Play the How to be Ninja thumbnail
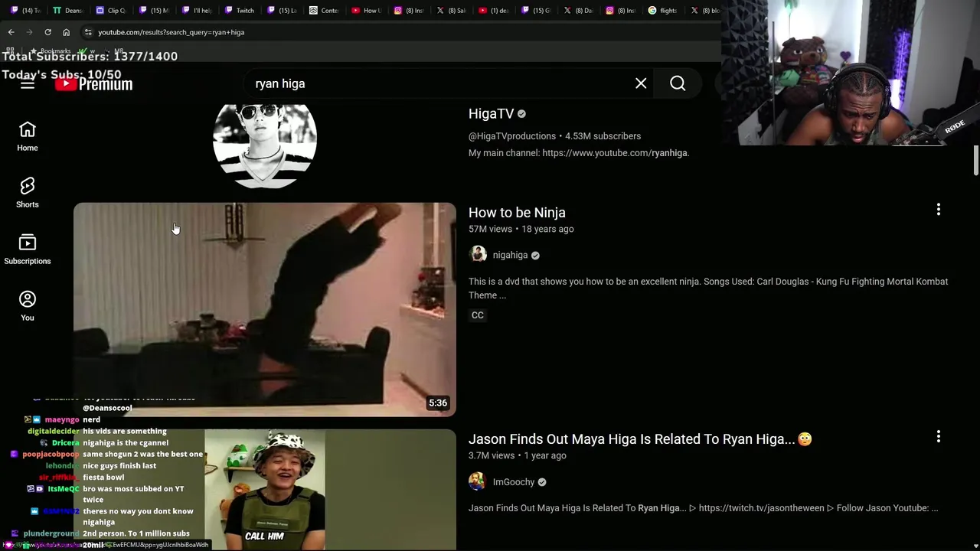 (265, 310)
